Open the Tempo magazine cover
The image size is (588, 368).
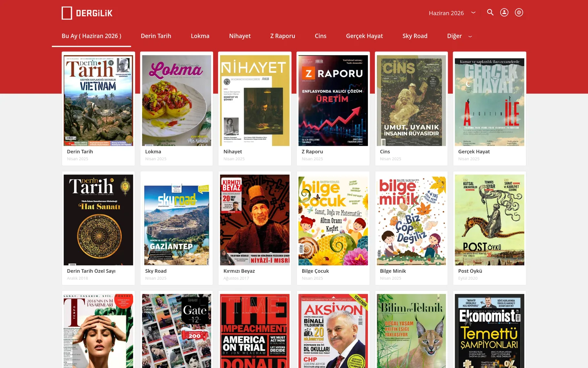tap(98, 331)
